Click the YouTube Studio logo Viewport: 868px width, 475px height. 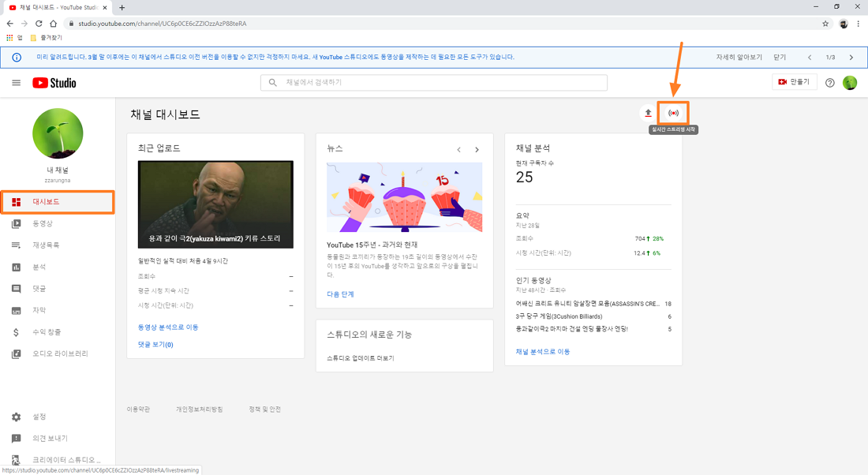tap(54, 83)
